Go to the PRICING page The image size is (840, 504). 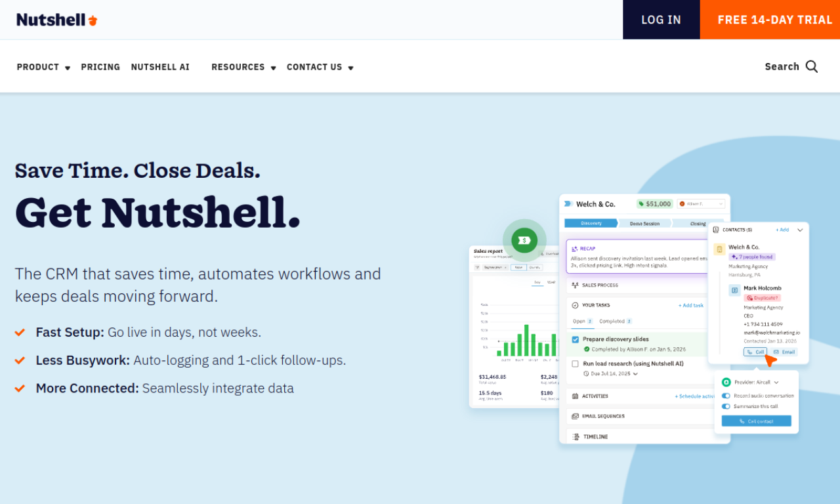pos(100,67)
